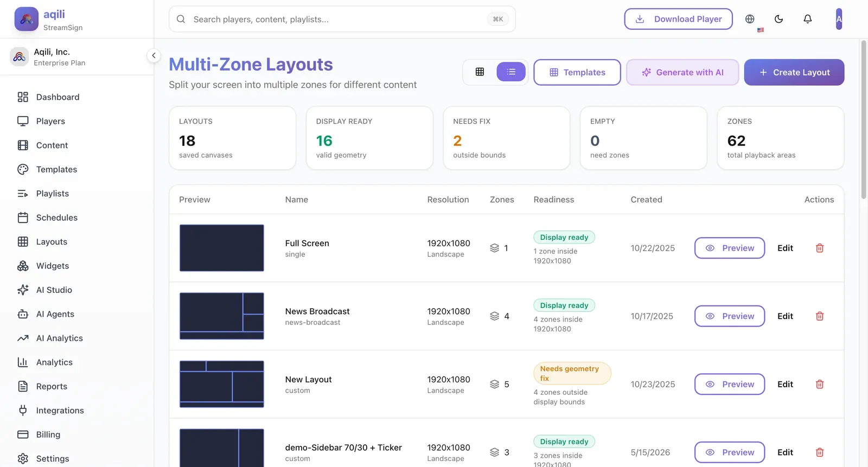Collapse the sidebar with chevron

click(154, 55)
